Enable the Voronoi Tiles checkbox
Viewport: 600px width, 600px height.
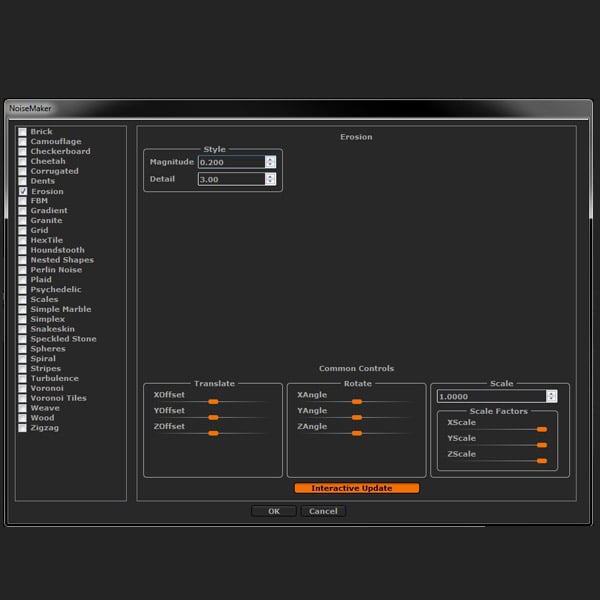tap(23, 398)
